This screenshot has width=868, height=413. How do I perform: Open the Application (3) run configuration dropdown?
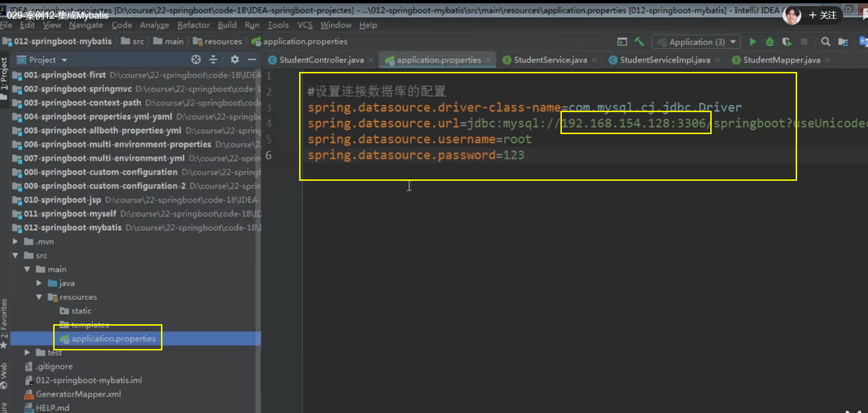click(x=696, y=42)
